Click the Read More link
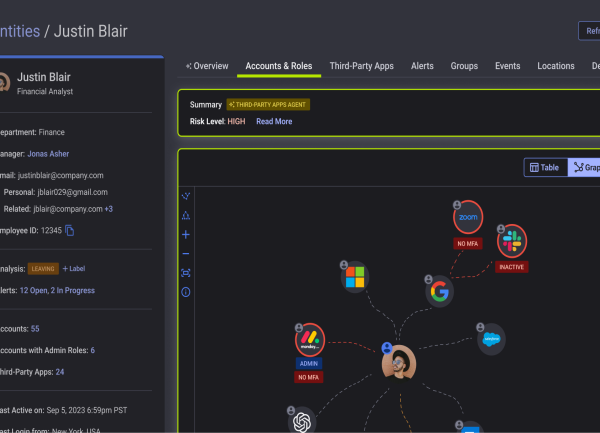The width and height of the screenshot is (600, 433). [x=274, y=121]
